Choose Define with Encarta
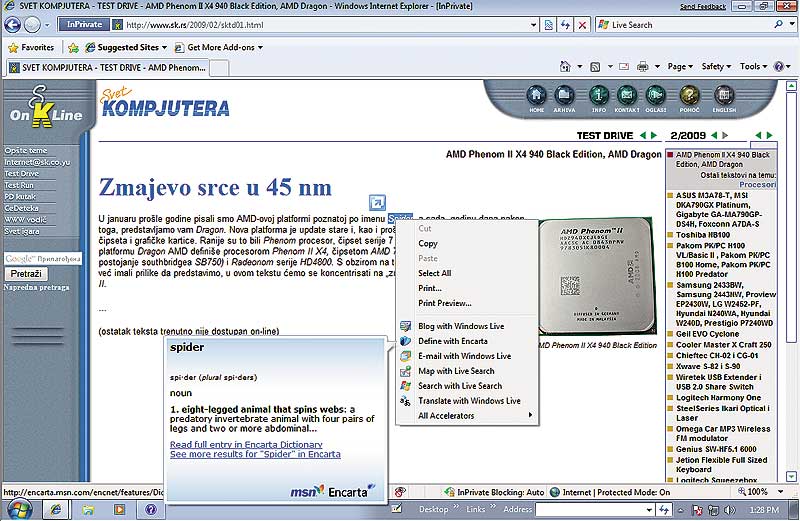The width and height of the screenshot is (800, 521). 467,341
